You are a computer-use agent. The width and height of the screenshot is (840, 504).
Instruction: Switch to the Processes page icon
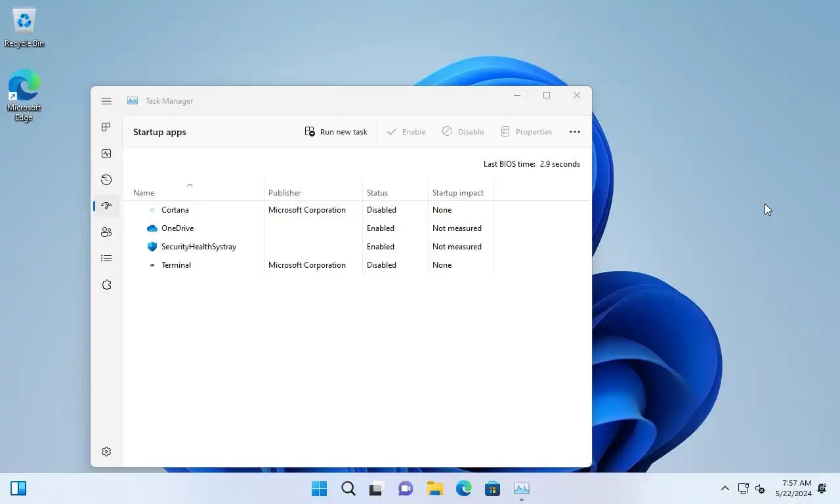(106, 127)
